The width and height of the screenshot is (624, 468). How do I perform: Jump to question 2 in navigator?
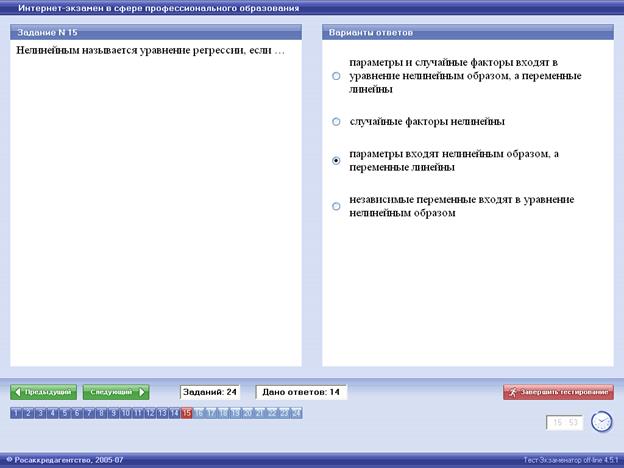click(x=28, y=413)
